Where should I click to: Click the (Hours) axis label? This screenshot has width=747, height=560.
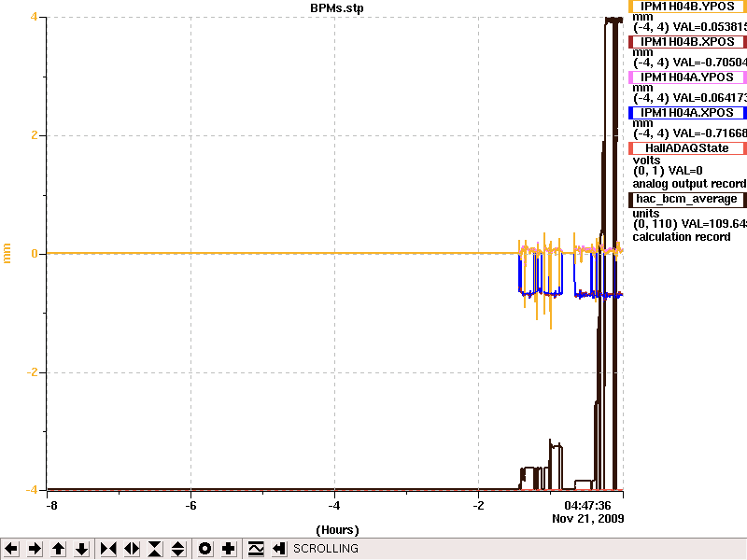(x=337, y=530)
